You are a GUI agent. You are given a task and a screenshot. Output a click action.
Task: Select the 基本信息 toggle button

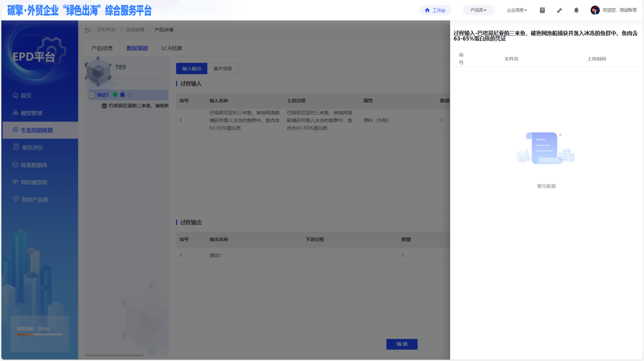pos(222,69)
